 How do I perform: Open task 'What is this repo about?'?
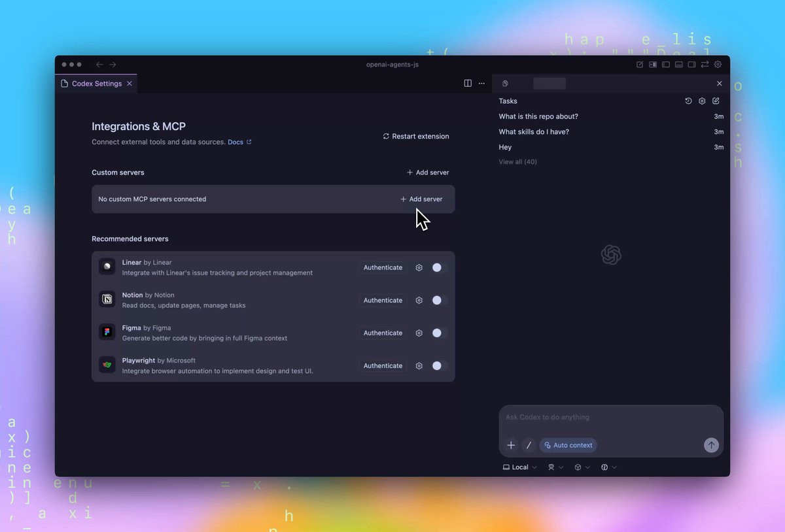point(611,116)
